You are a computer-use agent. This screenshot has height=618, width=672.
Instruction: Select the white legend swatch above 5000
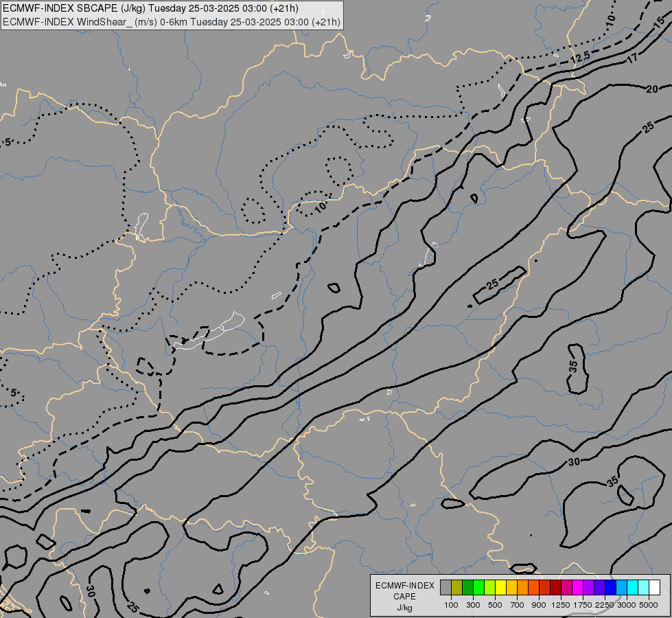(x=656, y=588)
